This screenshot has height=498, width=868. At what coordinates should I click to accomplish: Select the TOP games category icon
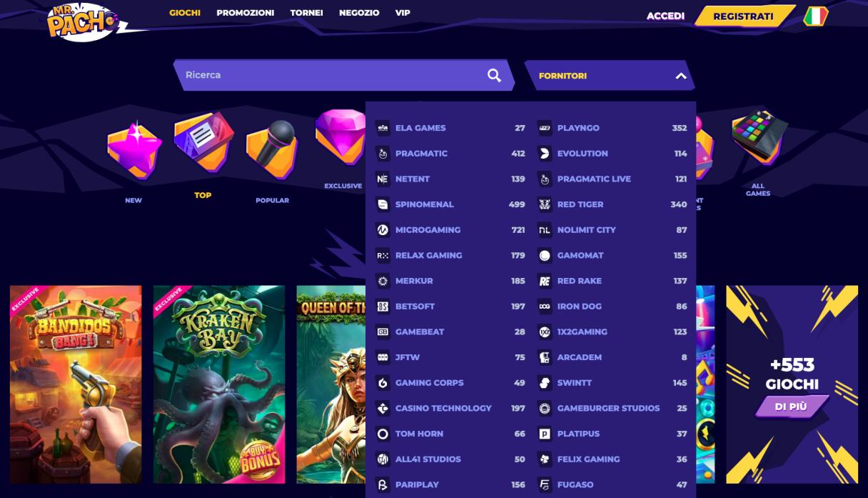point(203,141)
